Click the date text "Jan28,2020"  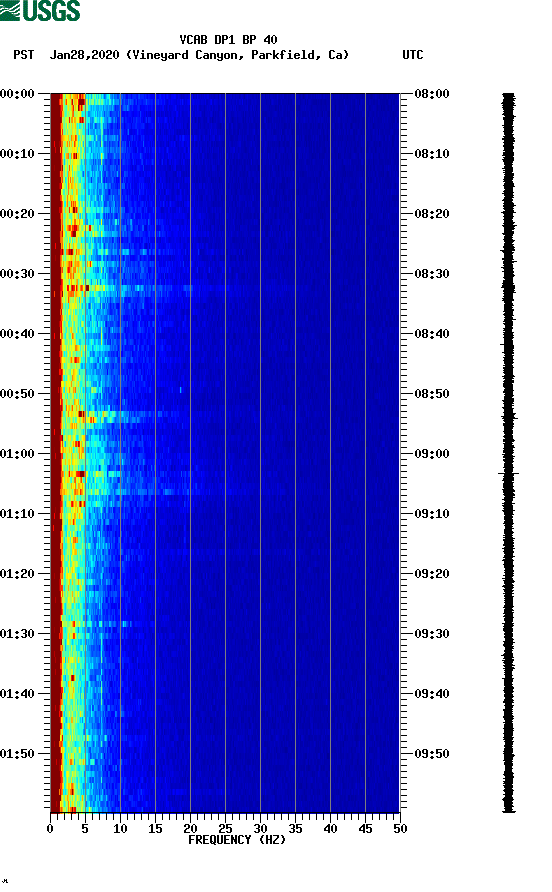coord(84,55)
